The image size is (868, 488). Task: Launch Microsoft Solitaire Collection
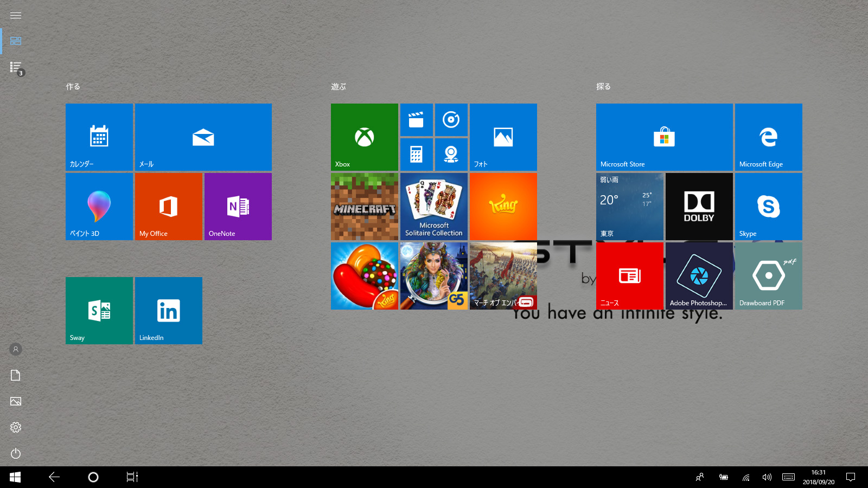[x=433, y=206]
